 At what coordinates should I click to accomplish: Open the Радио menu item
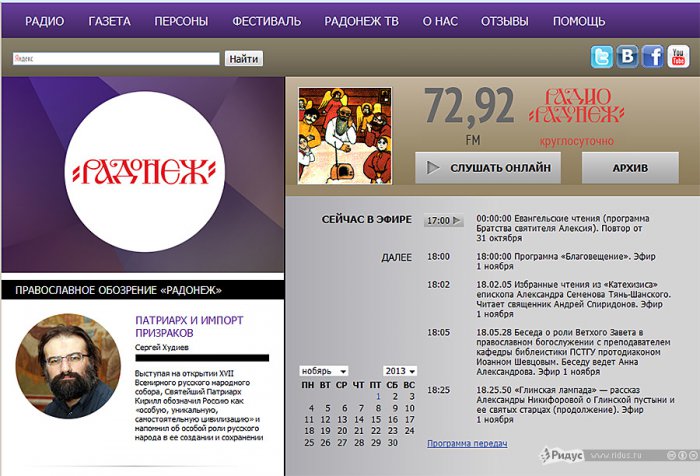(45, 20)
